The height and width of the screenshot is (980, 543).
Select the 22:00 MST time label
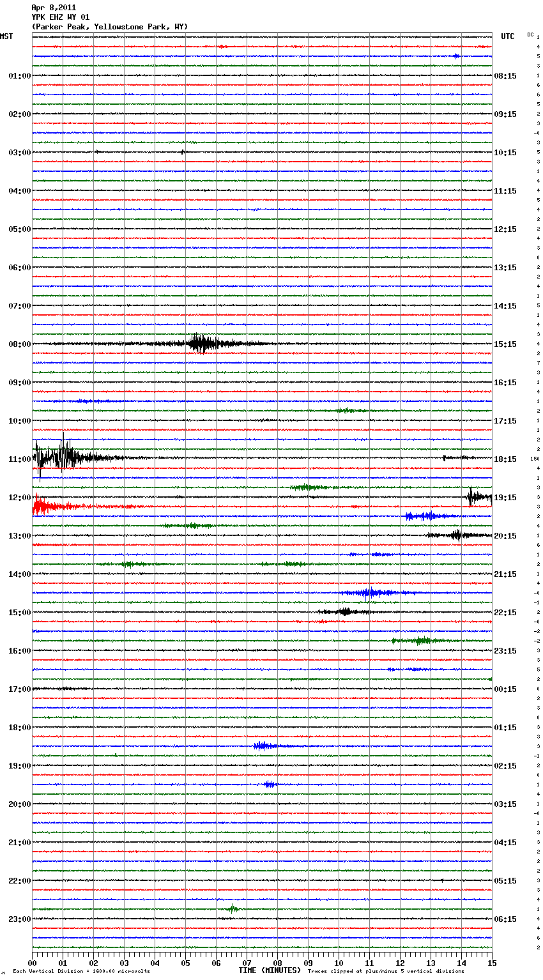click(20, 881)
